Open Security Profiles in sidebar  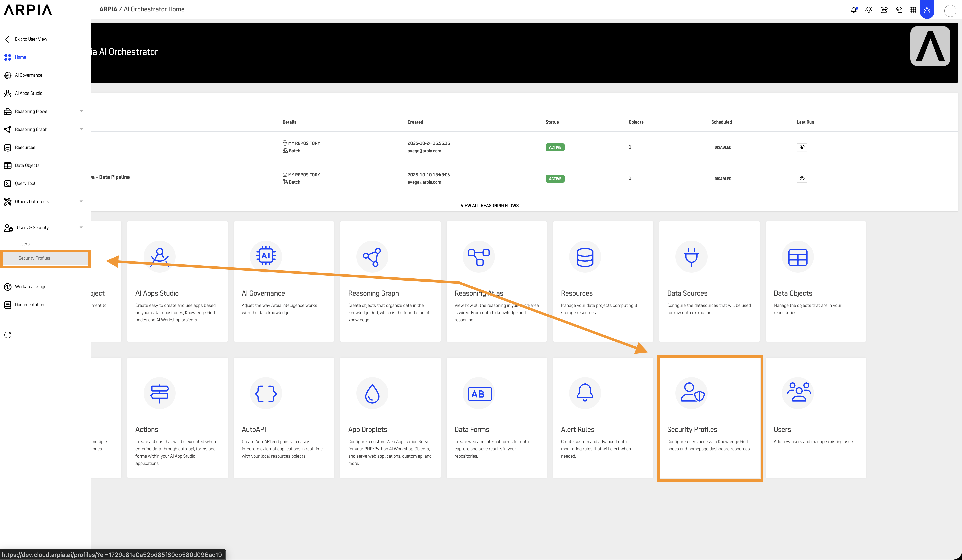[x=34, y=258]
